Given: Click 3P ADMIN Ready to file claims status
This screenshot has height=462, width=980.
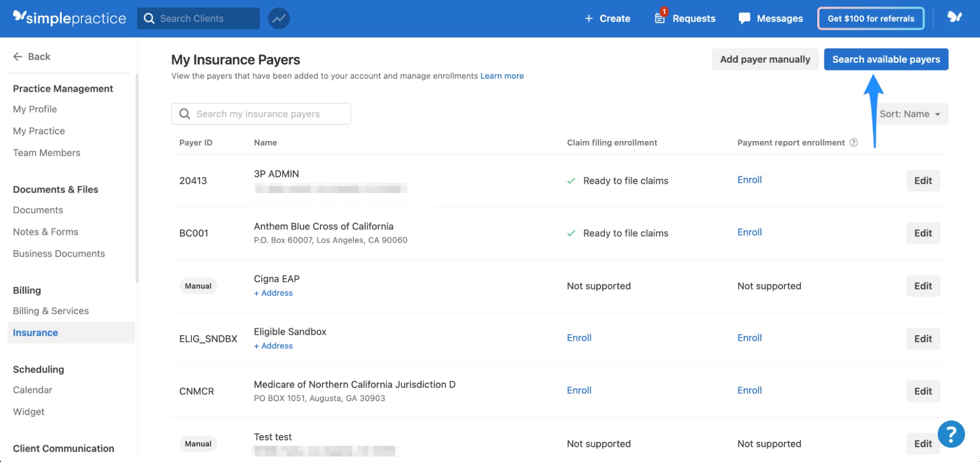Looking at the screenshot, I should point(618,181).
